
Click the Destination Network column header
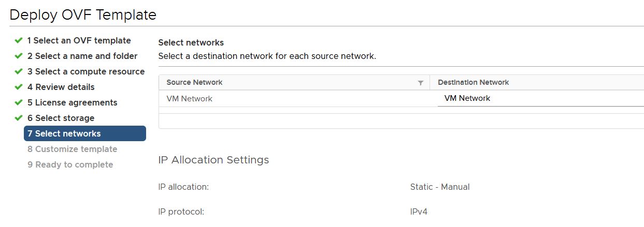pos(473,82)
